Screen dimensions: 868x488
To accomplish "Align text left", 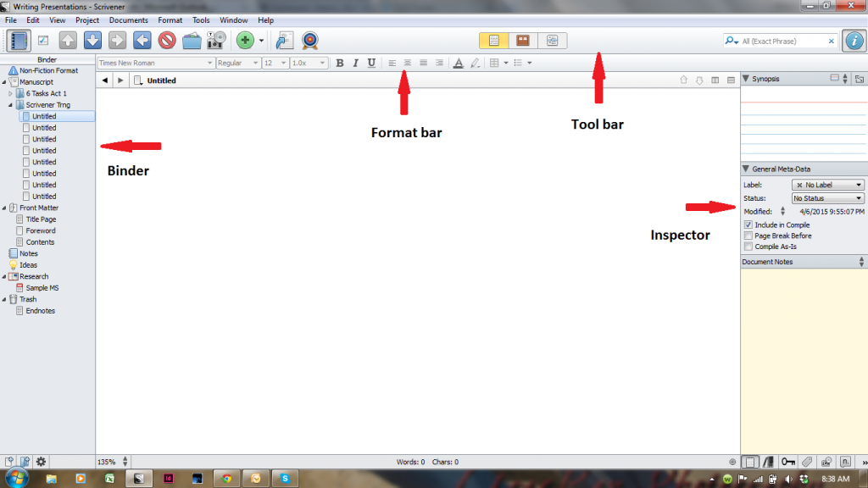I will click(x=392, y=63).
